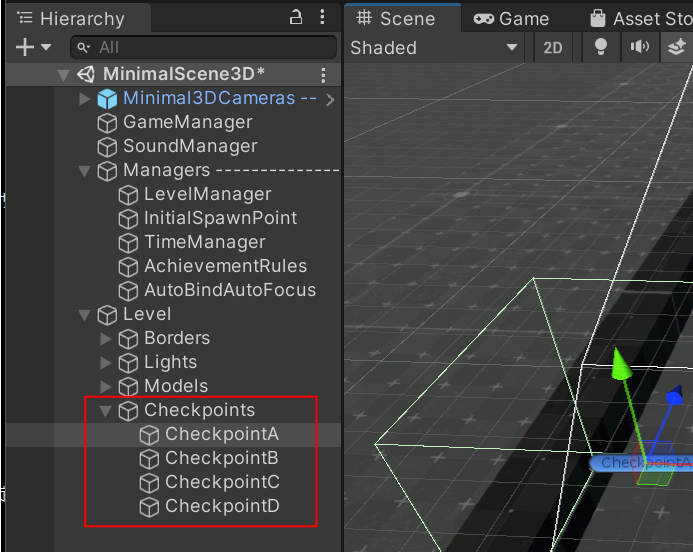Click the Hierarchy search field
The height and width of the screenshot is (552, 693).
204,47
